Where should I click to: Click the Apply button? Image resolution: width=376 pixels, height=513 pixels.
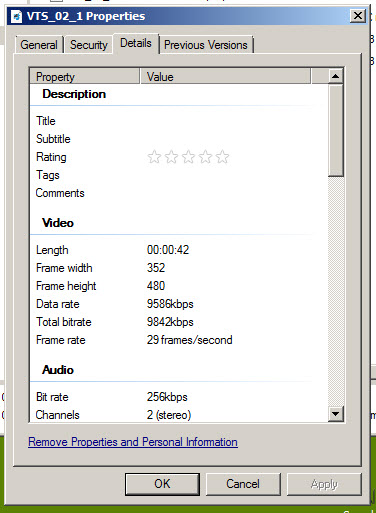324,484
